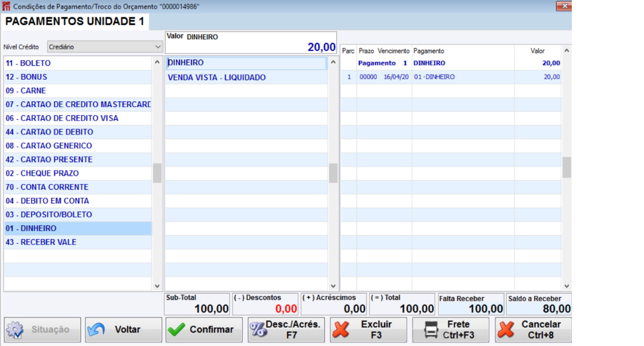The height and width of the screenshot is (346, 644).
Task: Click installments grid scrollbar thumb
Action: pyautogui.click(x=567, y=168)
